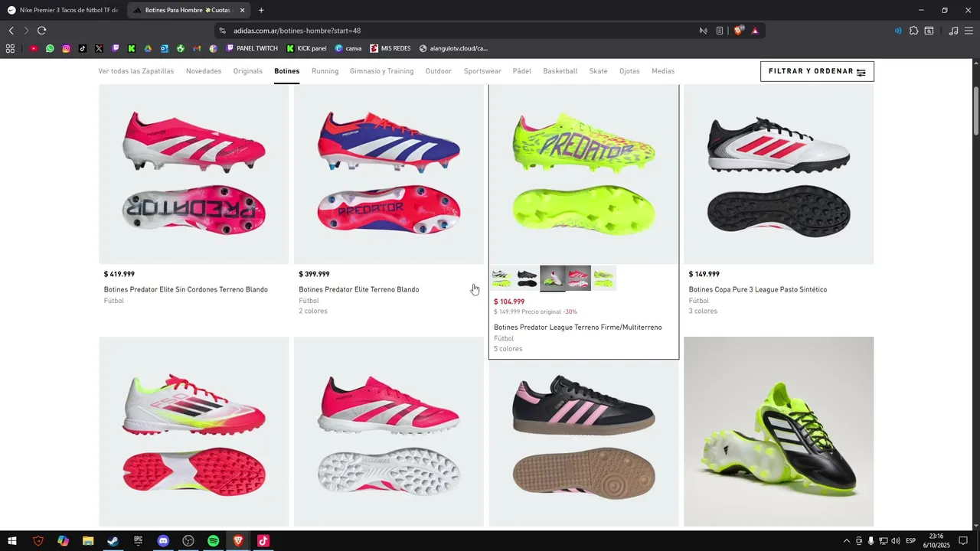Open Spotify from the taskbar
The image size is (980, 551).
(x=214, y=541)
